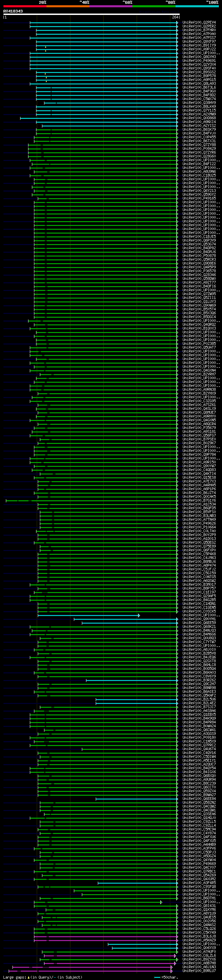
Task: Select hit label UniRef100_P49165
Action: coord(199,198)
